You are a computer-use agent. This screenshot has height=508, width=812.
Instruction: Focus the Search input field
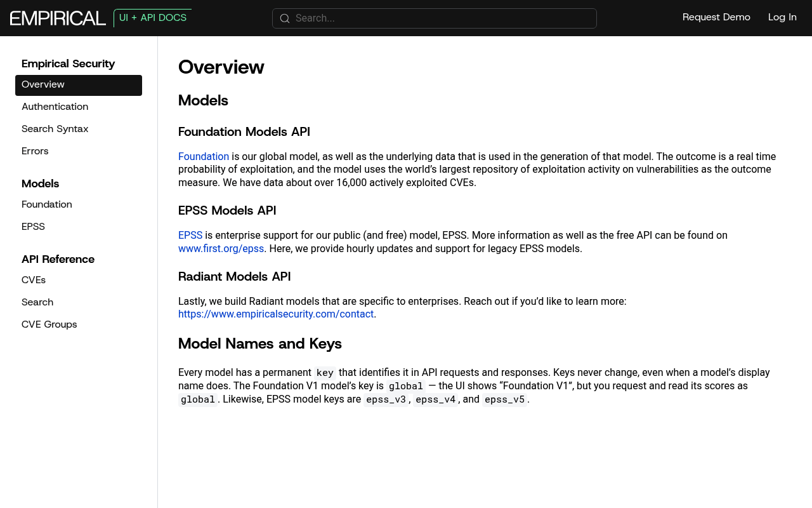tap(435, 18)
